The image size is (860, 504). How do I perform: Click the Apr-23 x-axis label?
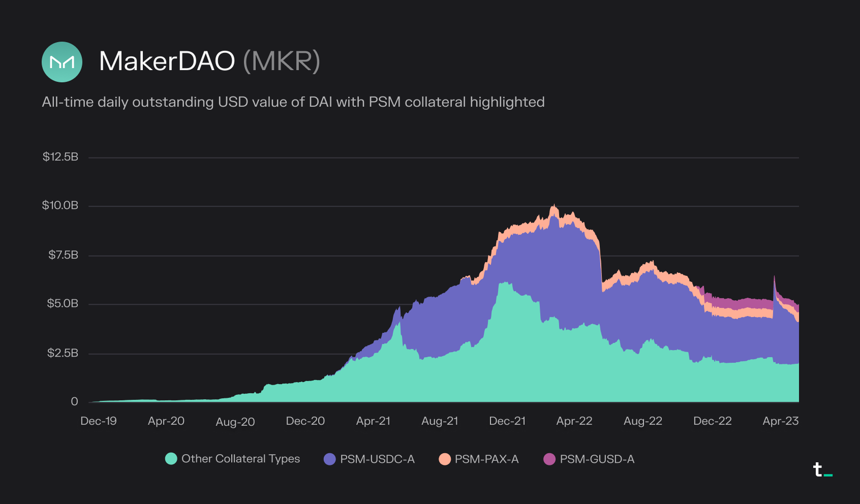click(781, 421)
